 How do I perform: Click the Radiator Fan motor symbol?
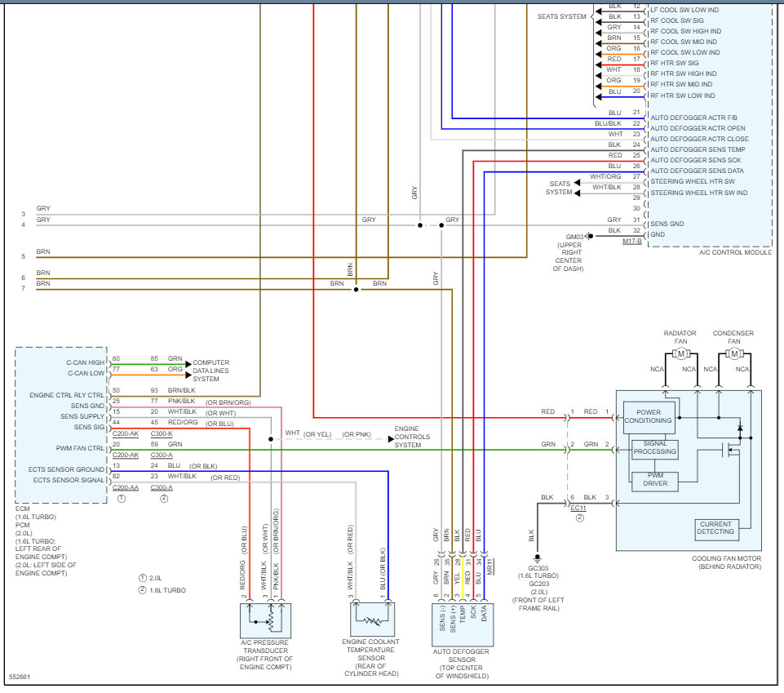coord(680,353)
